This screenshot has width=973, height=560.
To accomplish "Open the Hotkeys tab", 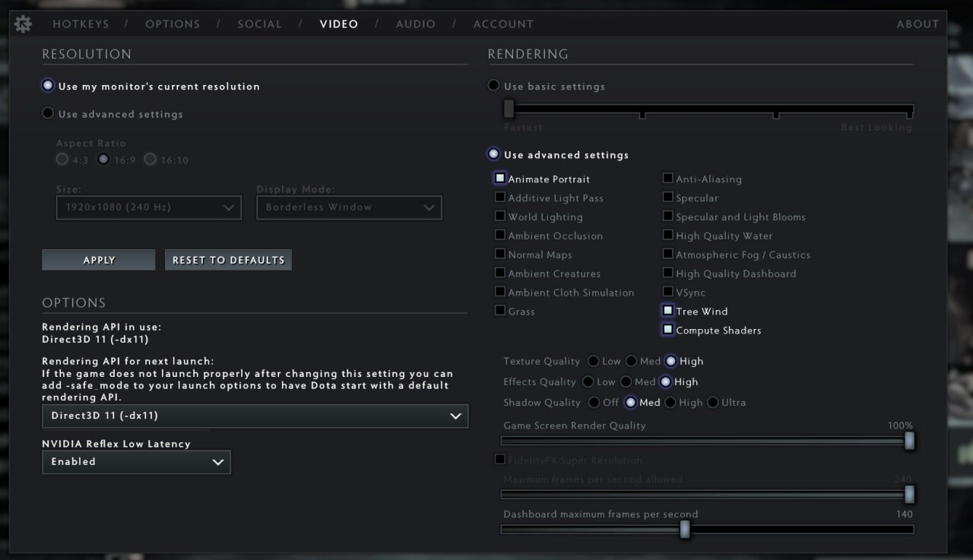I will (81, 24).
